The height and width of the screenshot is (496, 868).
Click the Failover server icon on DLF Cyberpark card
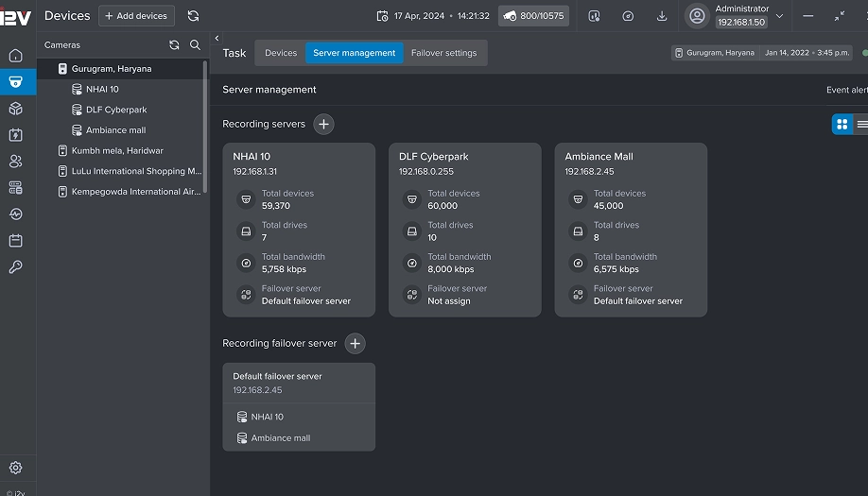[x=412, y=295]
